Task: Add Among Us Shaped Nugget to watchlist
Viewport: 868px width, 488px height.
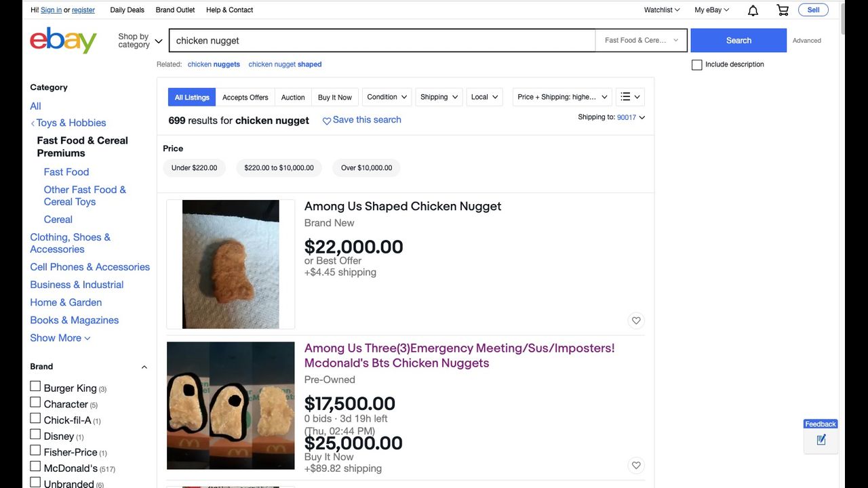Action: click(x=635, y=321)
